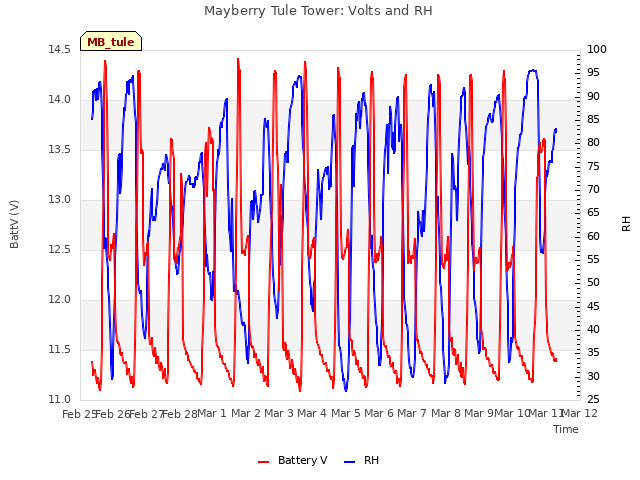
Task: Click the 'Mar 2' date label
Action: [246, 413]
